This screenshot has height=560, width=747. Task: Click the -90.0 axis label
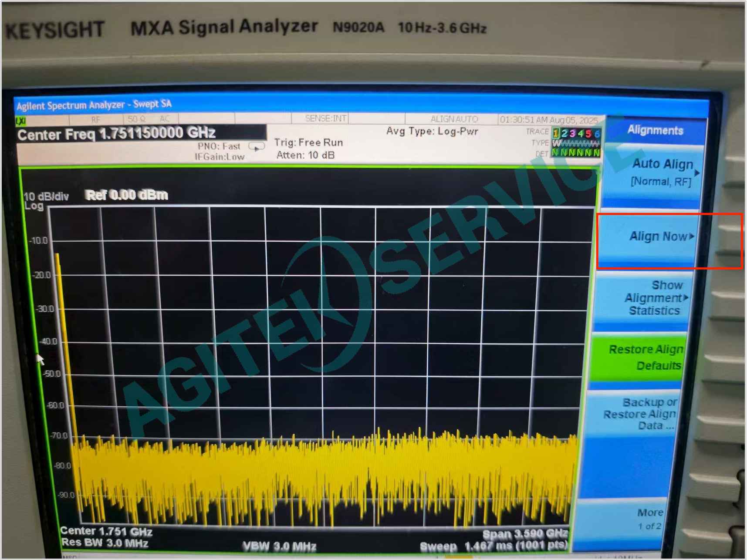point(66,495)
